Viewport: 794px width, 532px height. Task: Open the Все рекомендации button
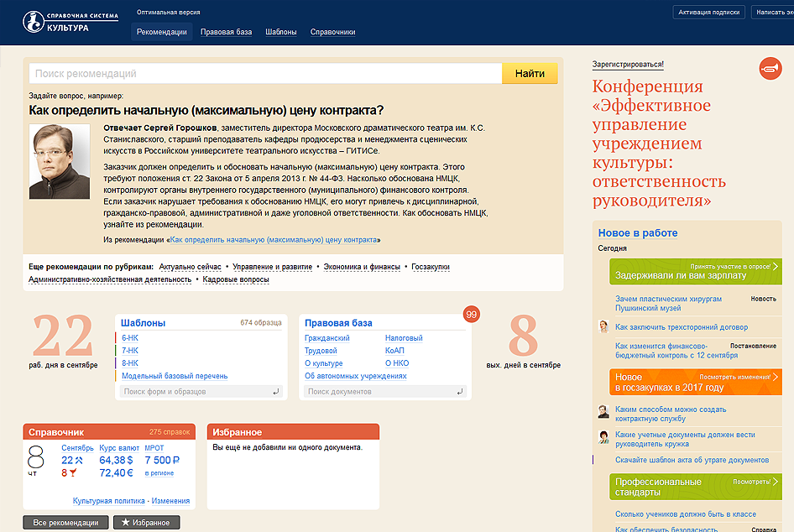pos(65,523)
